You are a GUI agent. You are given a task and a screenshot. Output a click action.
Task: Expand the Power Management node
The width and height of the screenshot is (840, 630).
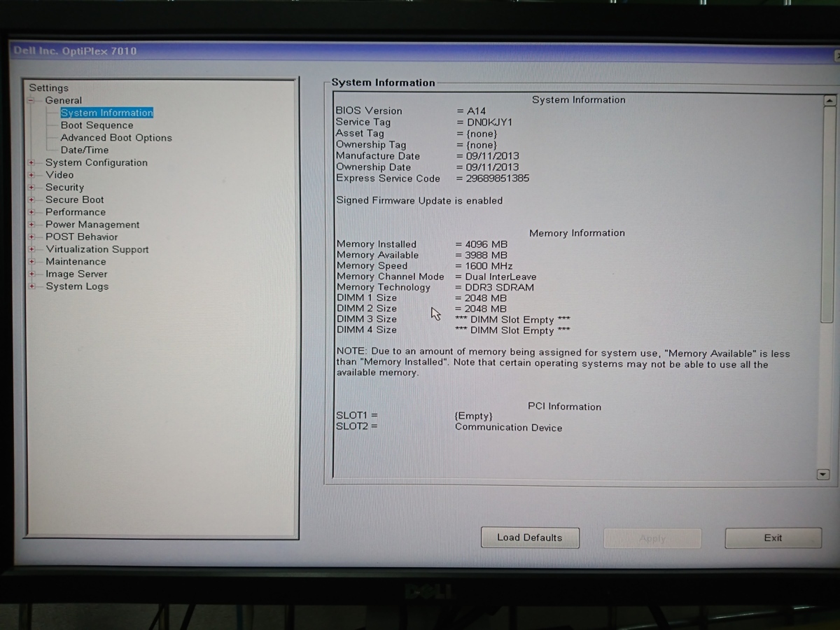[x=31, y=225]
